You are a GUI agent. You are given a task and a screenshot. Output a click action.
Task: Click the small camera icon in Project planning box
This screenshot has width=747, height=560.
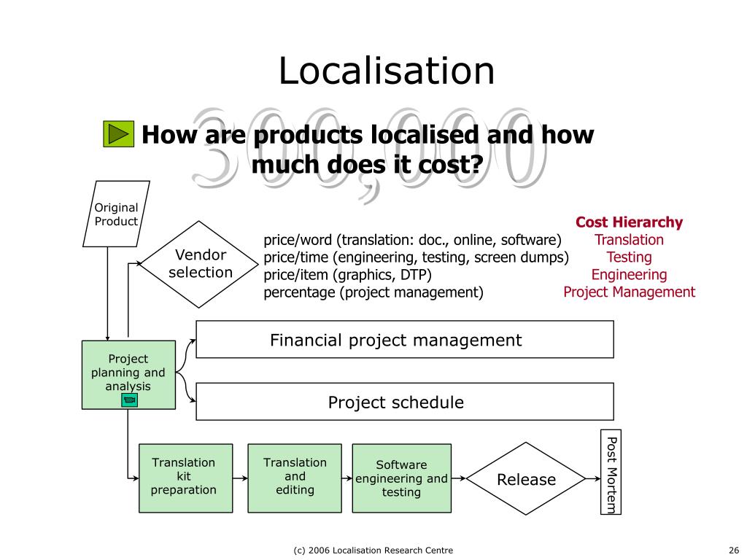[130, 400]
